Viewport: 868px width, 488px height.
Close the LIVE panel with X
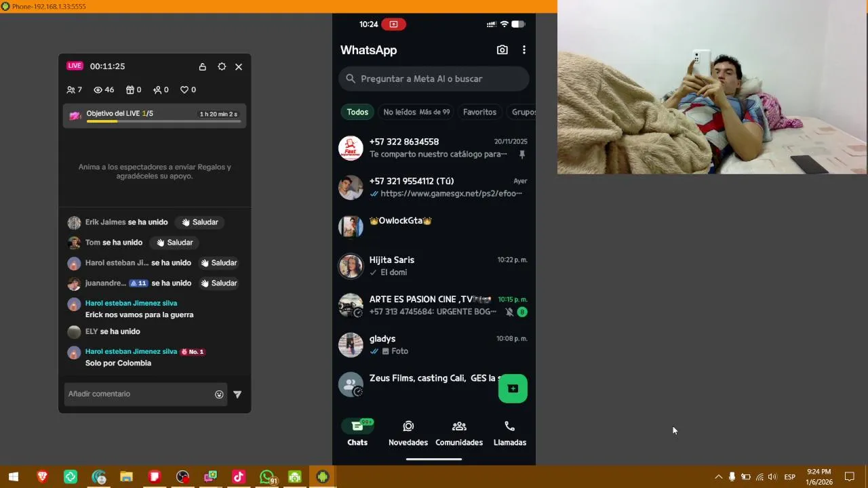(239, 66)
